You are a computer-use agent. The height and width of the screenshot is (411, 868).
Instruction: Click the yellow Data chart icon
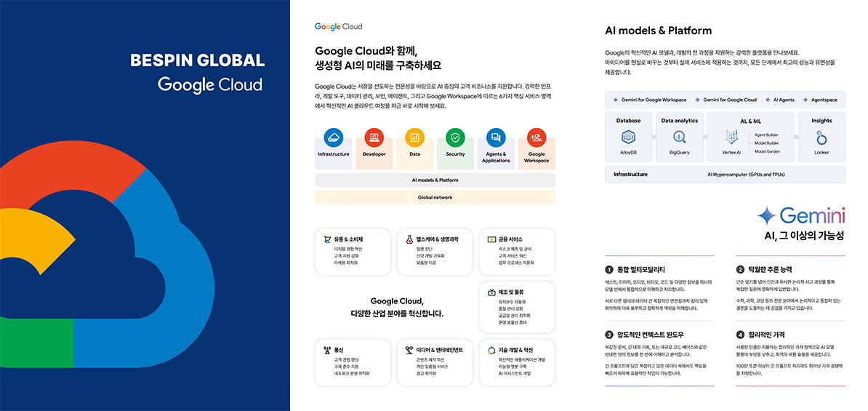414,137
